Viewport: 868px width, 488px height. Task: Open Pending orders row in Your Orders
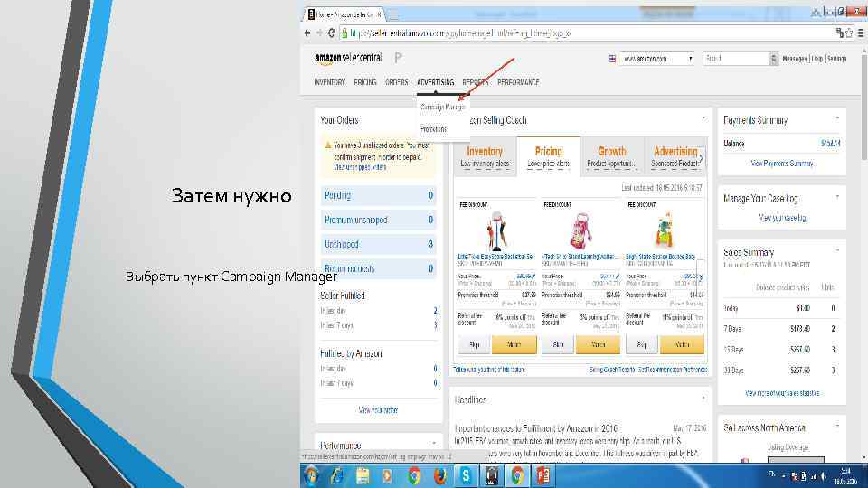click(378, 195)
